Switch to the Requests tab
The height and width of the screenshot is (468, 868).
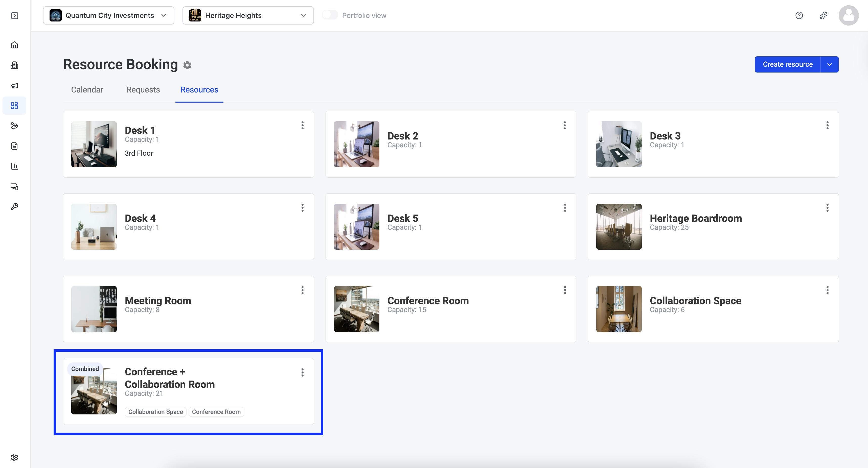[143, 90]
